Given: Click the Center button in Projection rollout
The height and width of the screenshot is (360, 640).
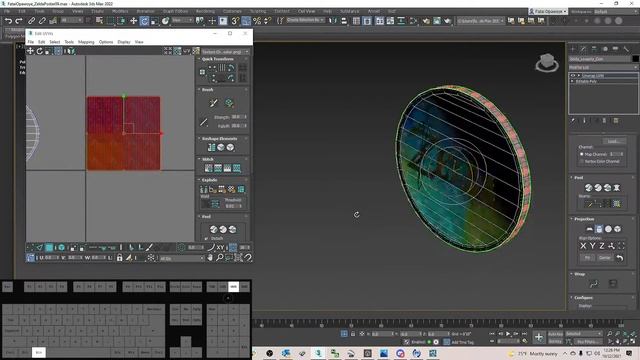Looking at the screenshot, I should (604, 258).
